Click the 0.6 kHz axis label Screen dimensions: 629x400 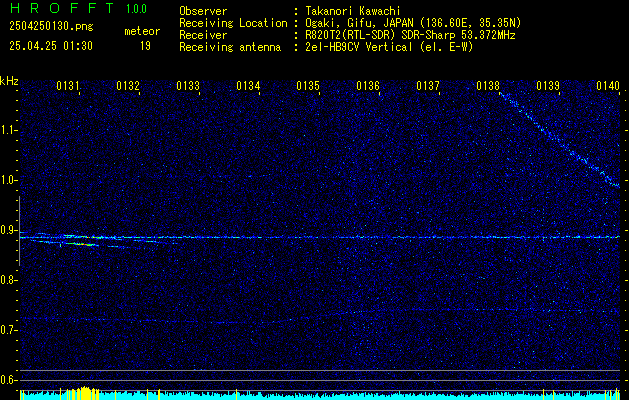[8, 380]
